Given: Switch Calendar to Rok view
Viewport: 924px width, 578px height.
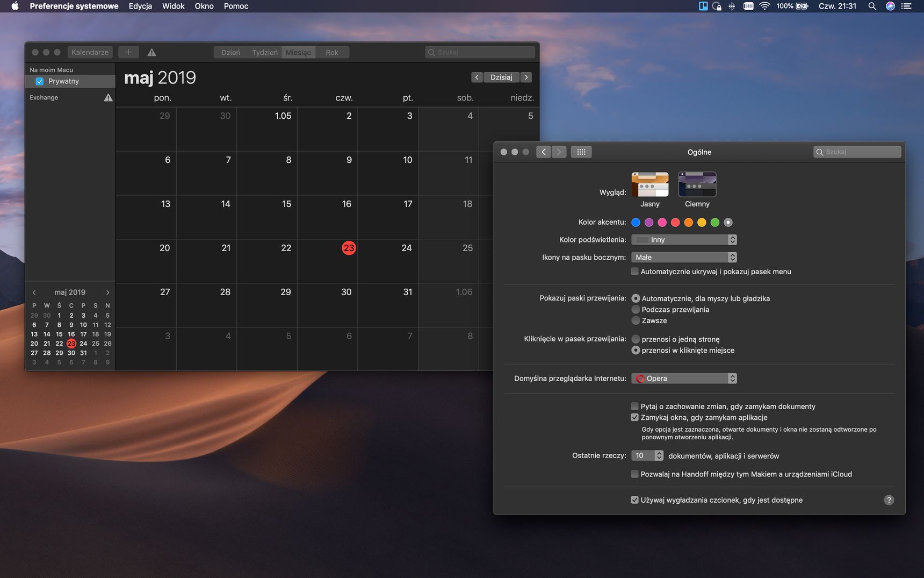Looking at the screenshot, I should tap(332, 52).
